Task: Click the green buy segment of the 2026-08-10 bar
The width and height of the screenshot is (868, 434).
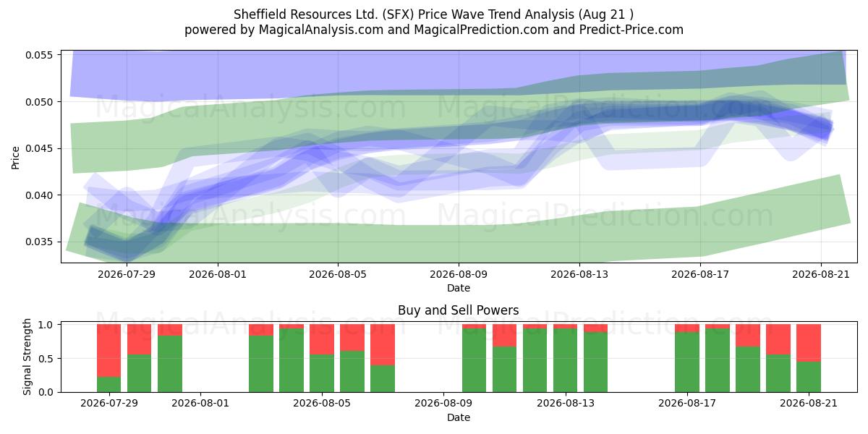Action: pyautogui.click(x=474, y=360)
